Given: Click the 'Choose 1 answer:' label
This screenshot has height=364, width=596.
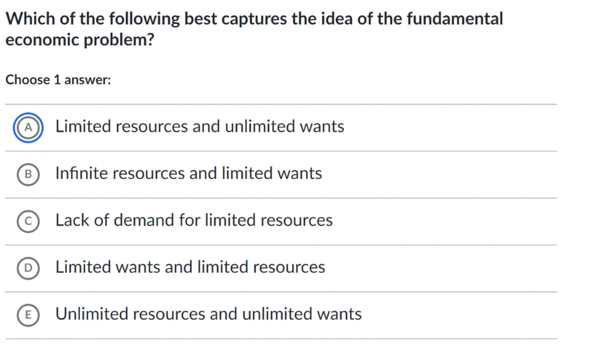Looking at the screenshot, I should [x=58, y=80].
